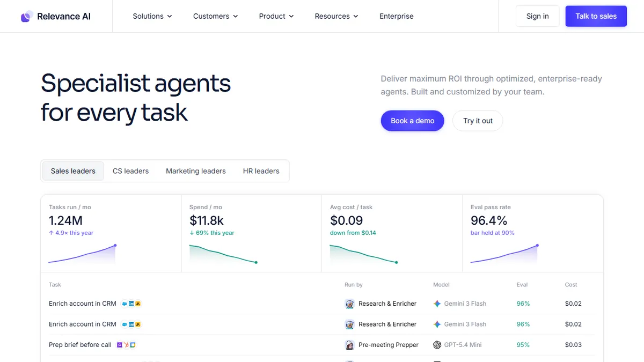Viewport: 644px width, 362px height.
Task: Click the Try it out button
Action: click(x=478, y=121)
